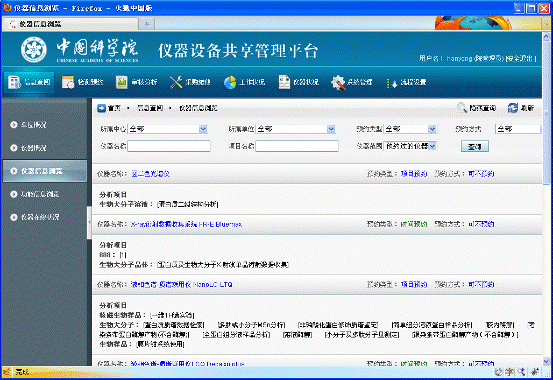553x380 pixels.
Task: Open the last sidebar item 仪器运行状况
Action: (44, 217)
